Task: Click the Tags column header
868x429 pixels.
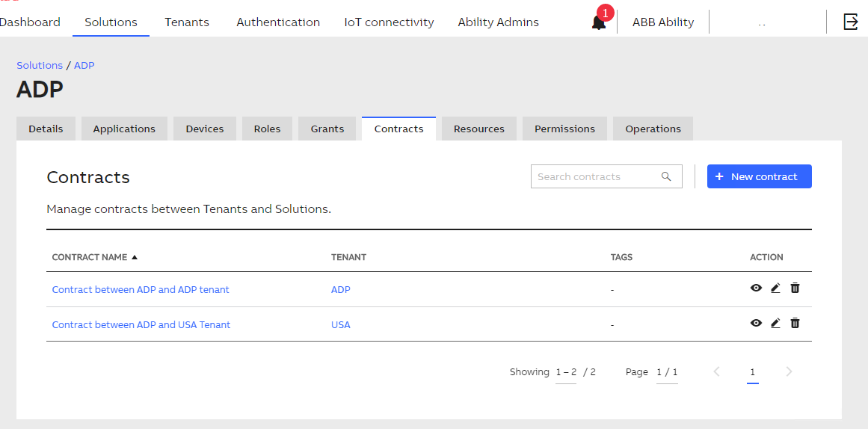Action: (x=622, y=257)
